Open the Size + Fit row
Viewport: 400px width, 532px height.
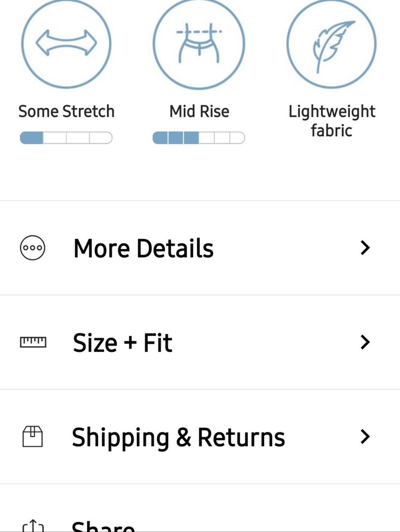(x=200, y=342)
